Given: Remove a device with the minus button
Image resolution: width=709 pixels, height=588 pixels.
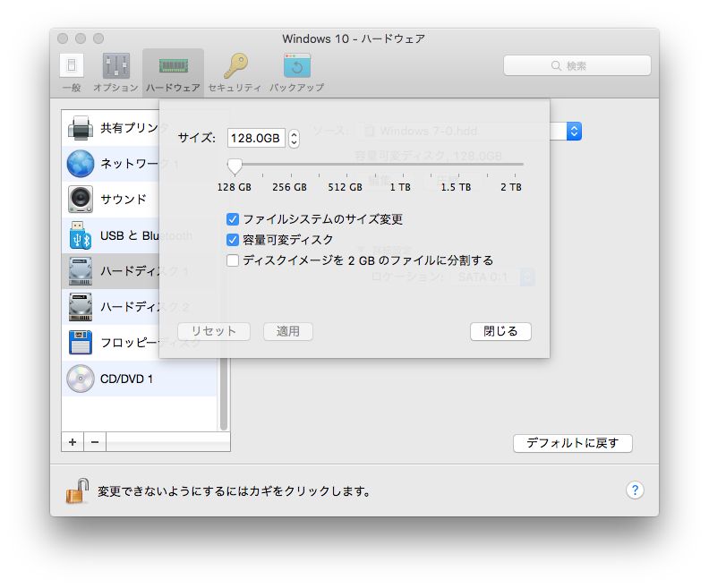Looking at the screenshot, I should point(95,442).
